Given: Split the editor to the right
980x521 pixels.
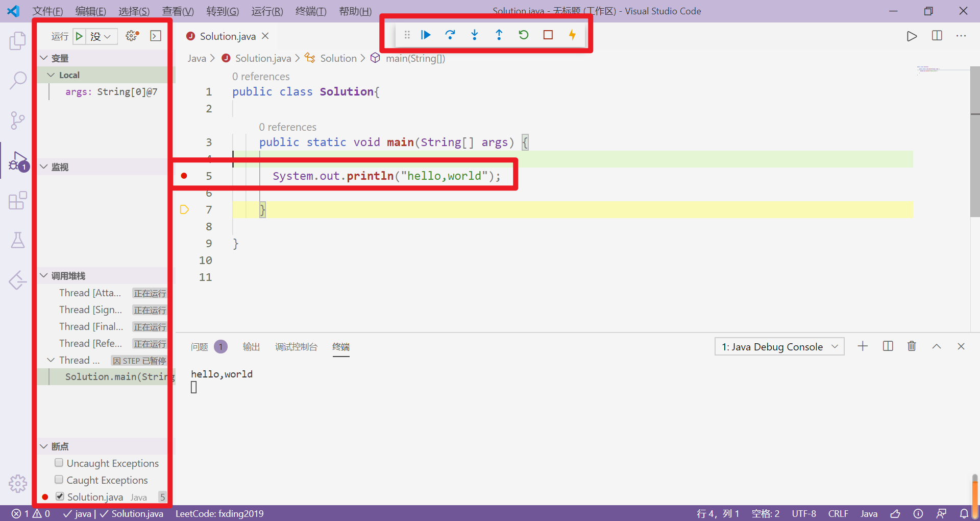Looking at the screenshot, I should (937, 36).
